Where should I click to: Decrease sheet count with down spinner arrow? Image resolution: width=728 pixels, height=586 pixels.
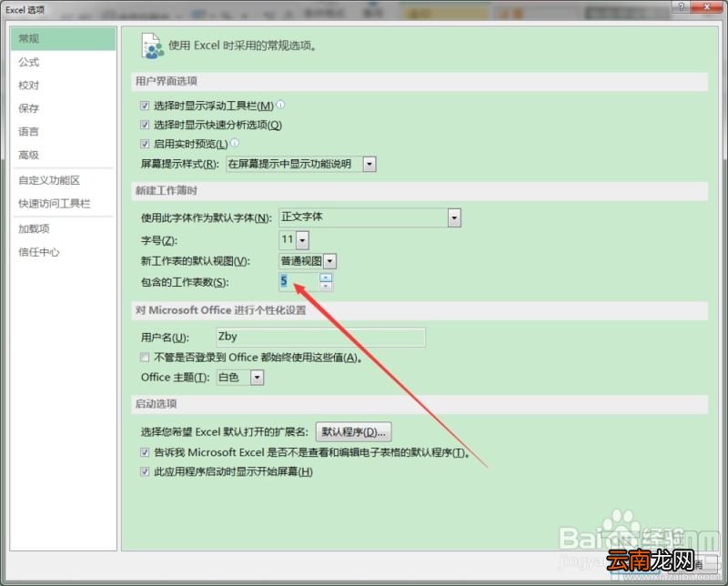click(326, 286)
